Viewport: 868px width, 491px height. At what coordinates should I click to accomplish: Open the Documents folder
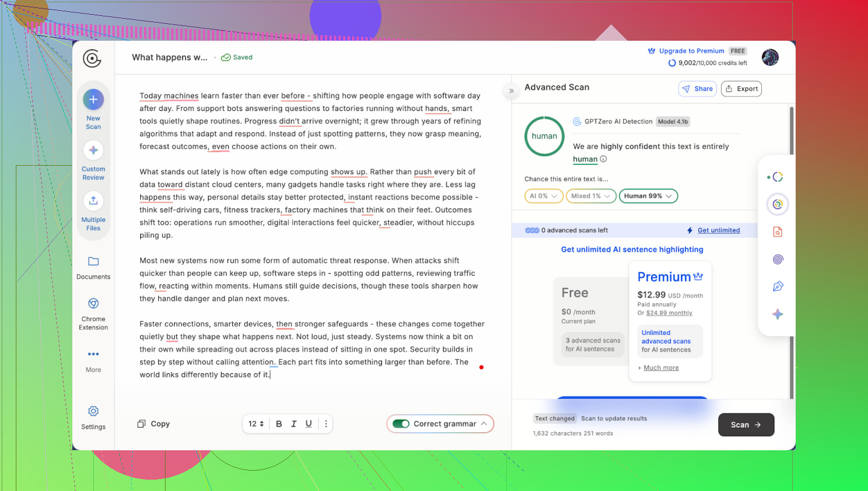point(93,261)
